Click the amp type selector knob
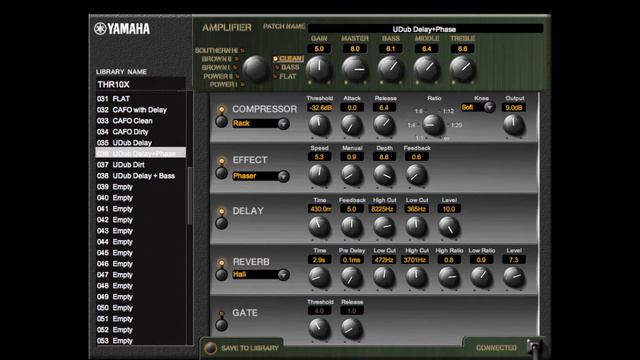This screenshot has height=360, width=640. (256, 69)
